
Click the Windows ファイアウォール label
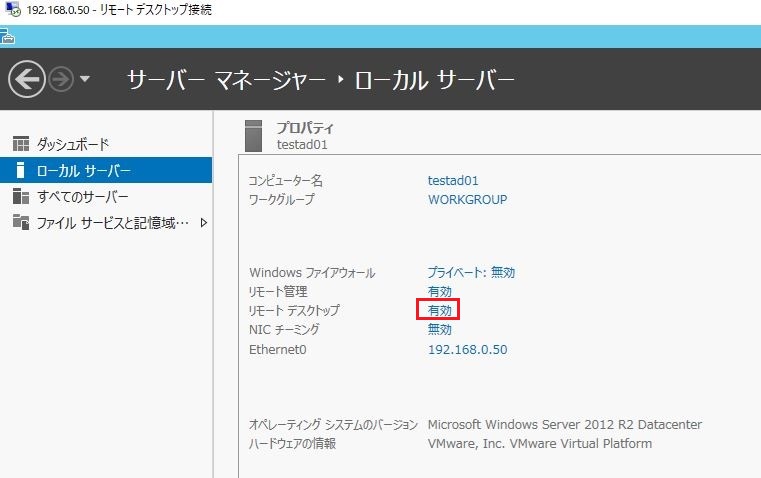click(x=312, y=272)
